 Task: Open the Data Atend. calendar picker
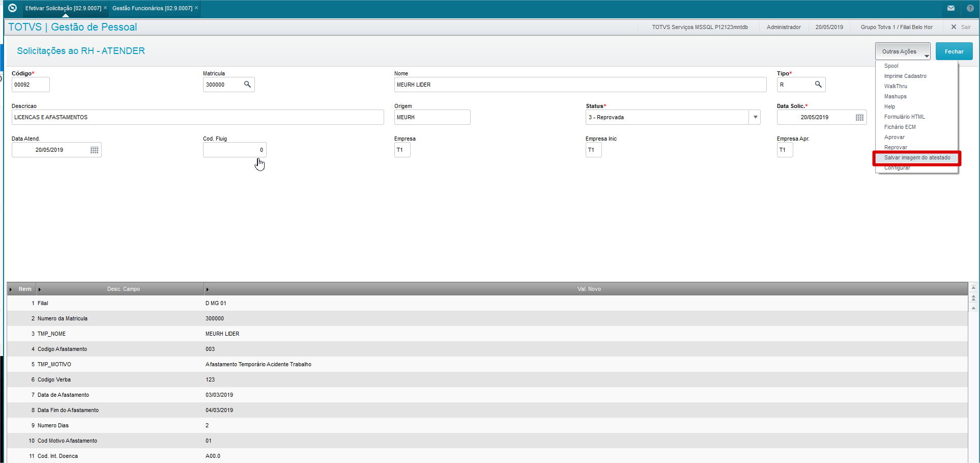point(94,150)
